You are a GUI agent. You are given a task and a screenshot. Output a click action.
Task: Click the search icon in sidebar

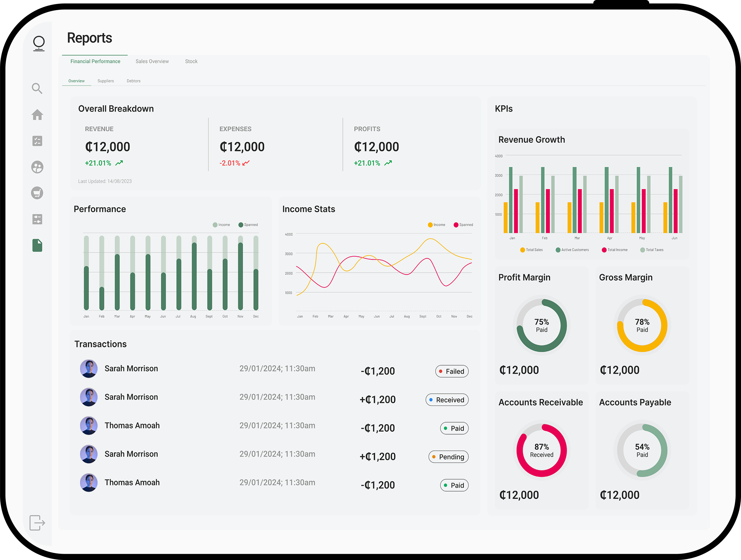pos(37,89)
